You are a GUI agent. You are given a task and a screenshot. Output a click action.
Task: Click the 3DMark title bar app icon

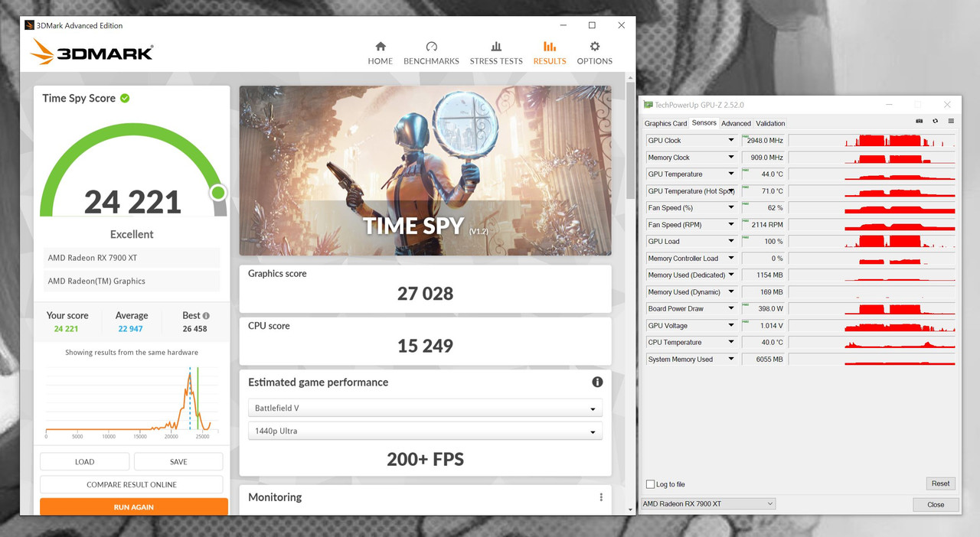(x=30, y=25)
